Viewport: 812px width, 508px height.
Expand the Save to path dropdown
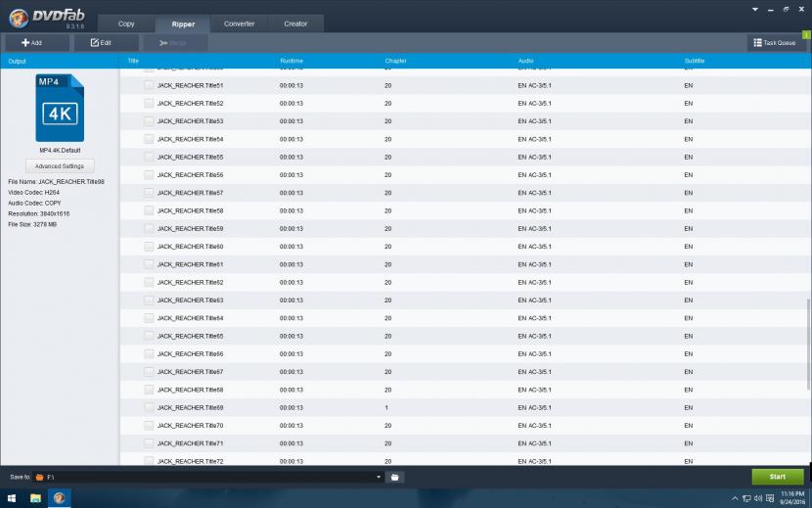(x=378, y=477)
